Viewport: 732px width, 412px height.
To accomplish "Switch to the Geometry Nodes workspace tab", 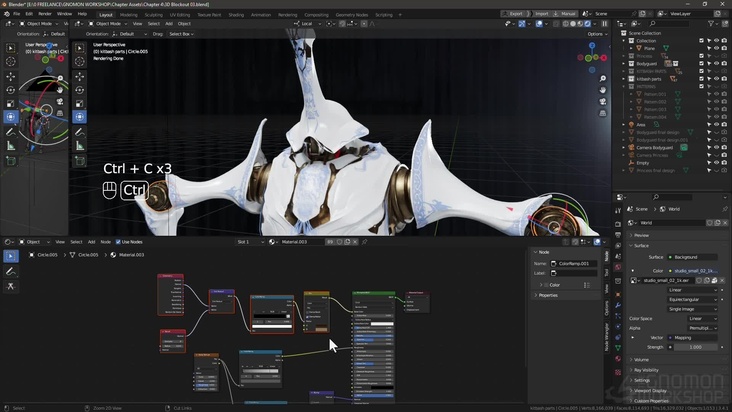I will (x=352, y=15).
